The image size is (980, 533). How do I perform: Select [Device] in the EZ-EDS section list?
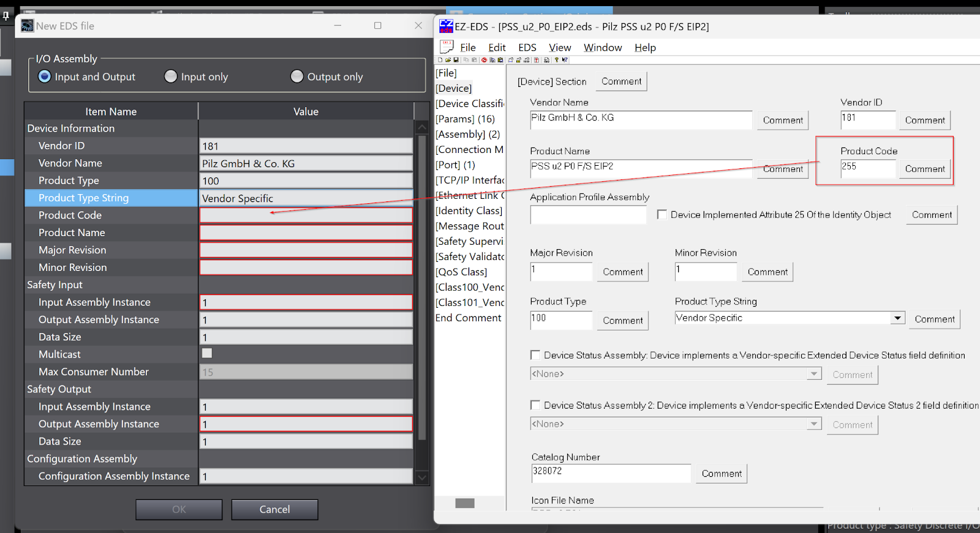(x=453, y=88)
